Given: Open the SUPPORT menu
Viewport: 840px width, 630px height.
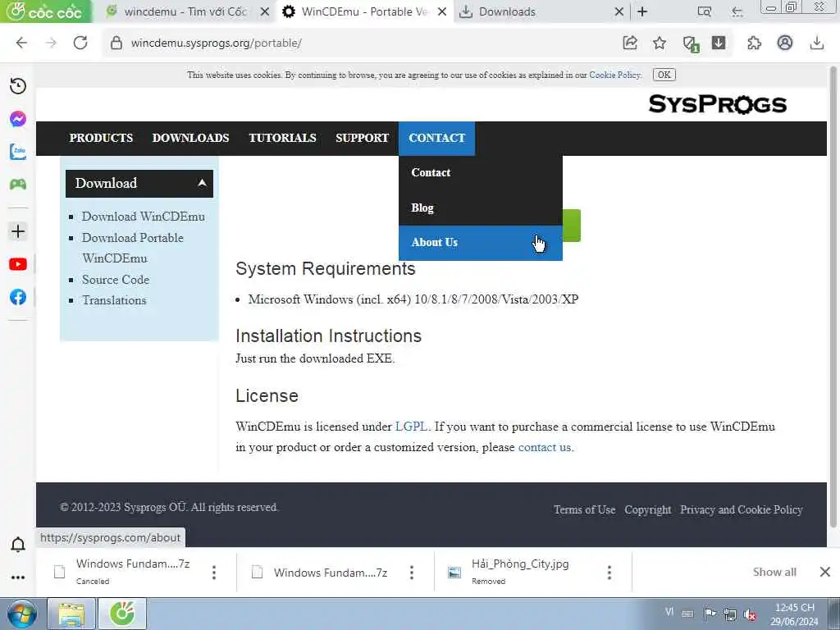Looking at the screenshot, I should [x=362, y=138].
